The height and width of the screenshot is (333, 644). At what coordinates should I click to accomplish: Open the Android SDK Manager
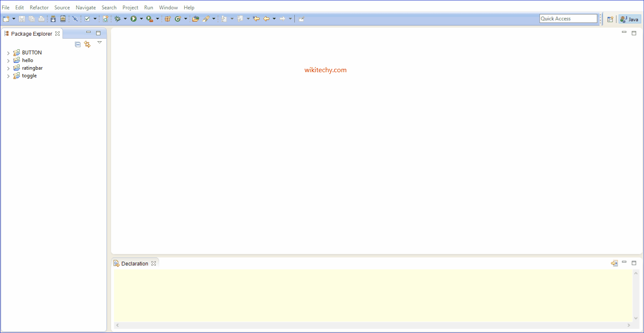(53, 19)
